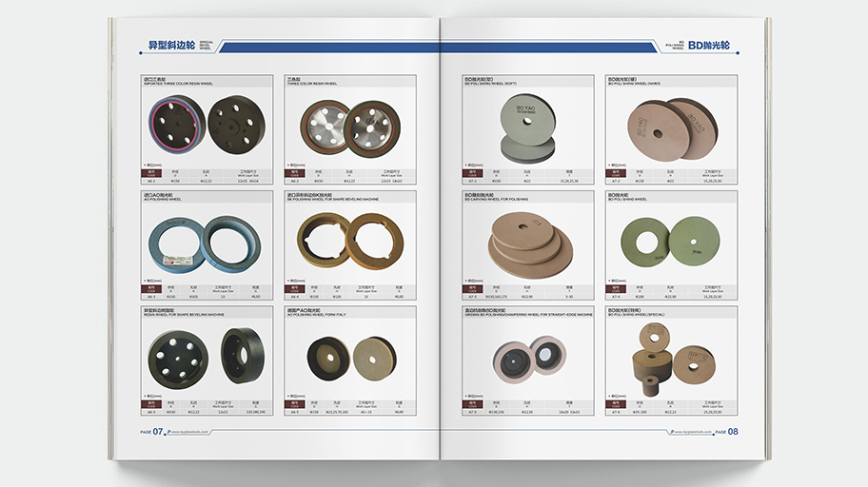
Task: Select the black resin wheel for shape beveling photo
Action: point(206,359)
